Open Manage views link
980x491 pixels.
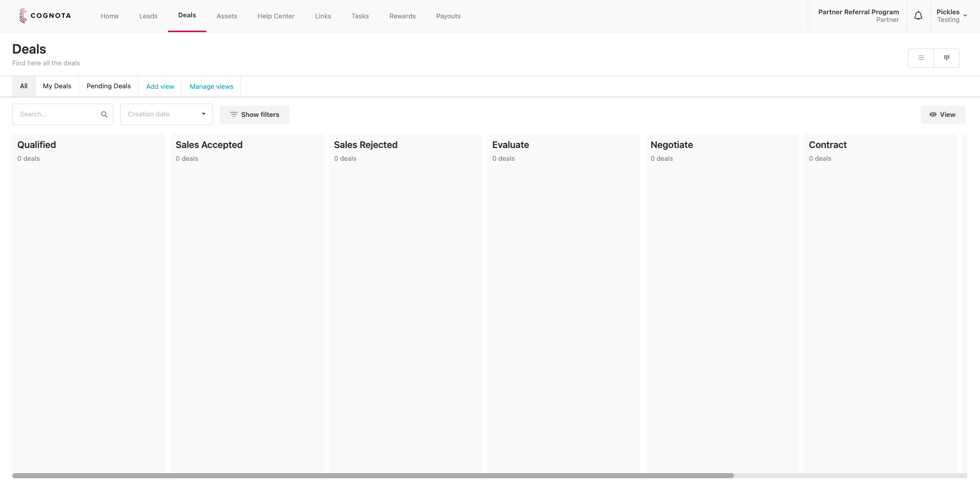[x=211, y=87]
